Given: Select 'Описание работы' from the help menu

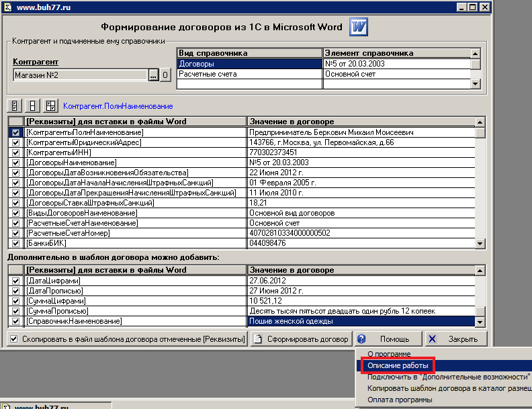Looking at the screenshot, I should 397,365.
